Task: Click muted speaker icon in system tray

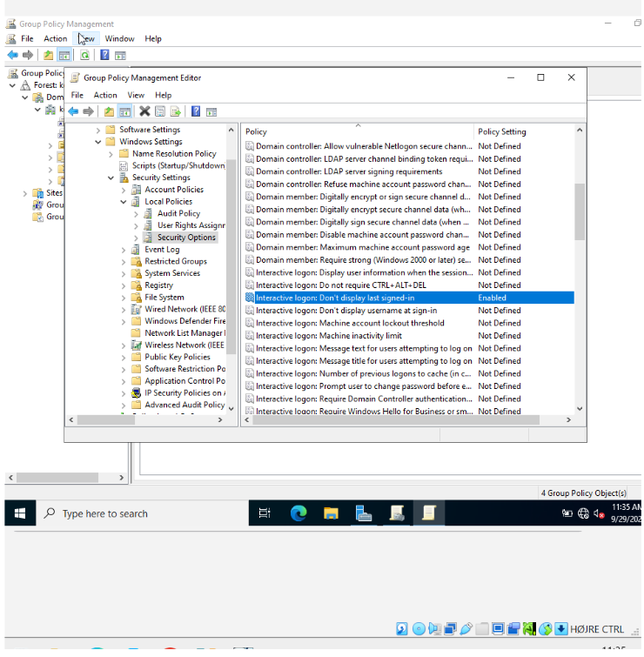Action: coord(599,513)
